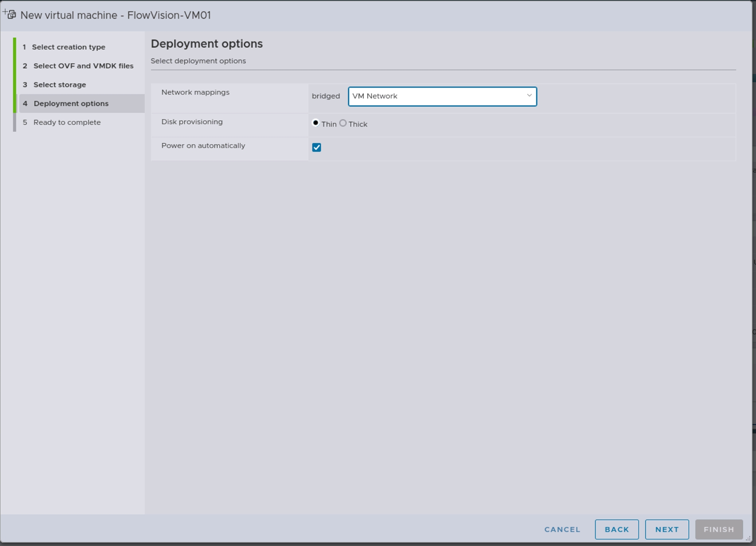This screenshot has width=756, height=546.
Task: Return to step 3 Select storage
Action: pyautogui.click(x=59, y=84)
